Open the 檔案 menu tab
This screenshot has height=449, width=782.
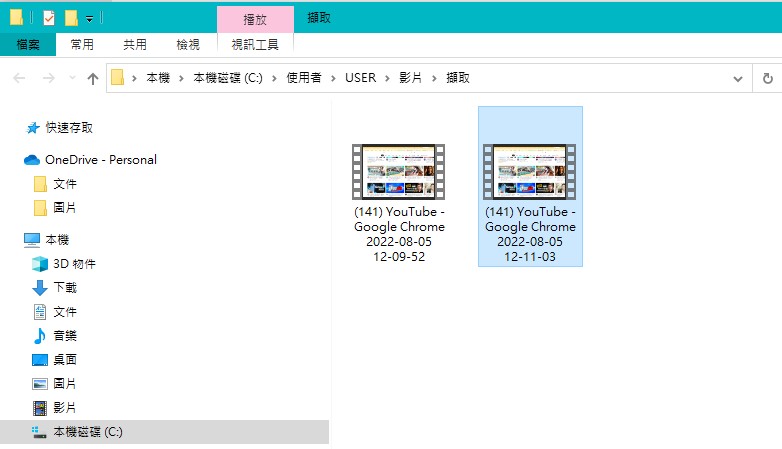[x=28, y=44]
